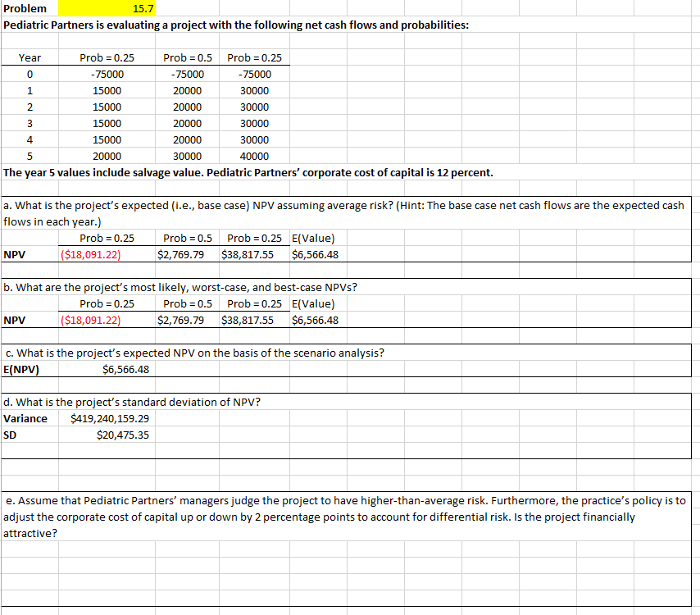Select the 40000 value in Year 5 row
Screen dimensions: 700x615
pos(254,157)
